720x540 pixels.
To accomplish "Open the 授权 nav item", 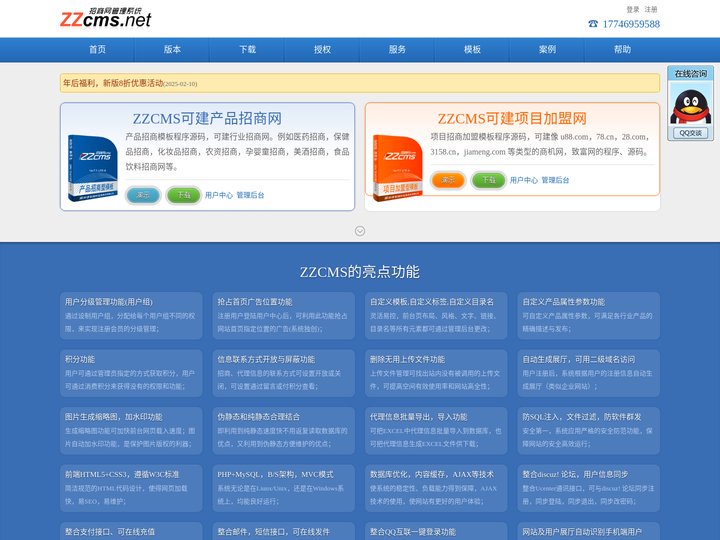I will pos(322,50).
